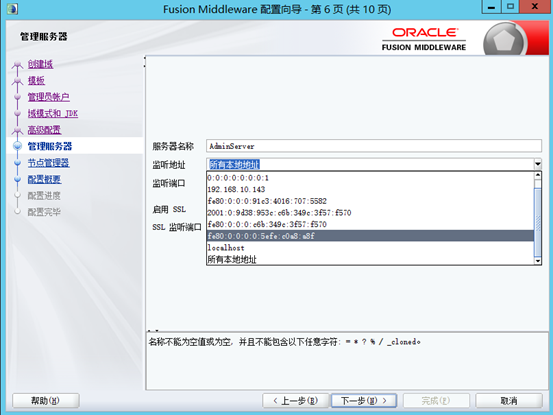The image size is (553, 415).
Task: Click the dropdown list scroll up arrow
Action: pos(538,175)
